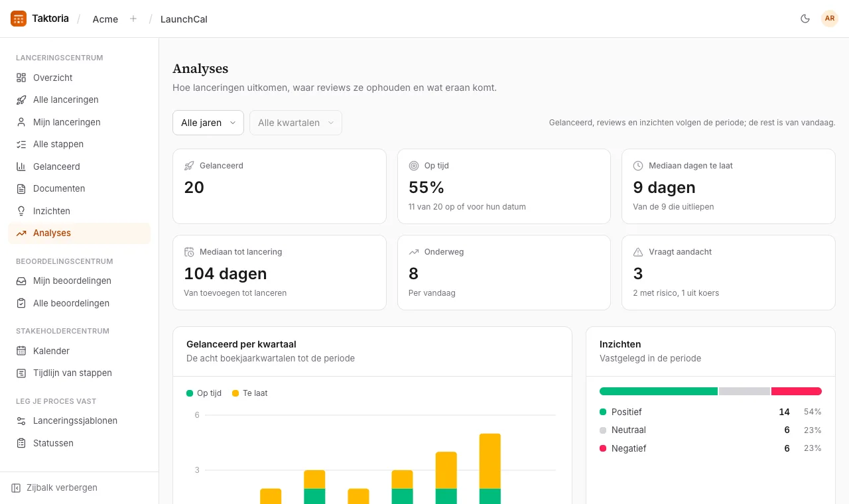Navigate to Mijn beoordelingen
This screenshot has height=504, width=849.
pyautogui.click(x=80, y=281)
